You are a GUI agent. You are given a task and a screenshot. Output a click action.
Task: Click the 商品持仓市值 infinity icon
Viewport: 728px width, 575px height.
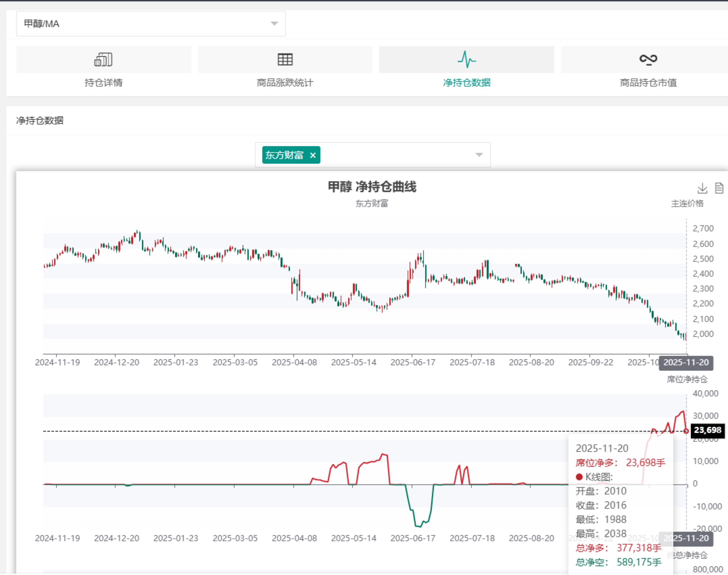[x=648, y=60]
